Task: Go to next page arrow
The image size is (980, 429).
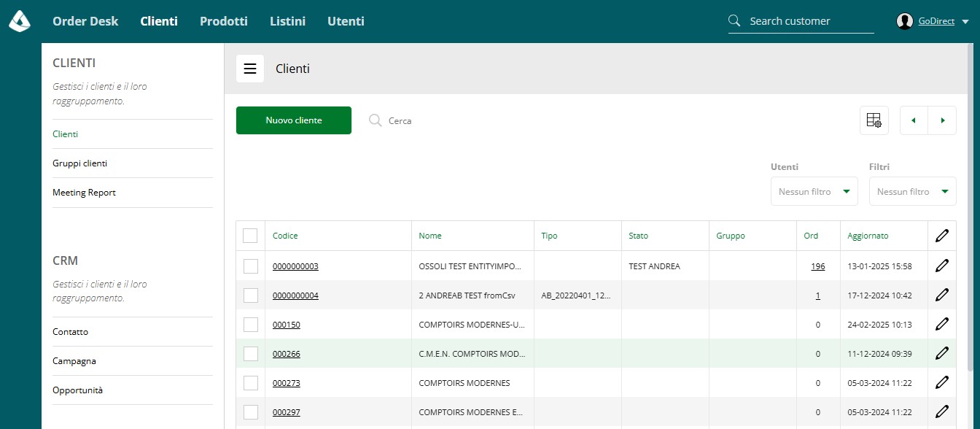Action: (x=942, y=120)
